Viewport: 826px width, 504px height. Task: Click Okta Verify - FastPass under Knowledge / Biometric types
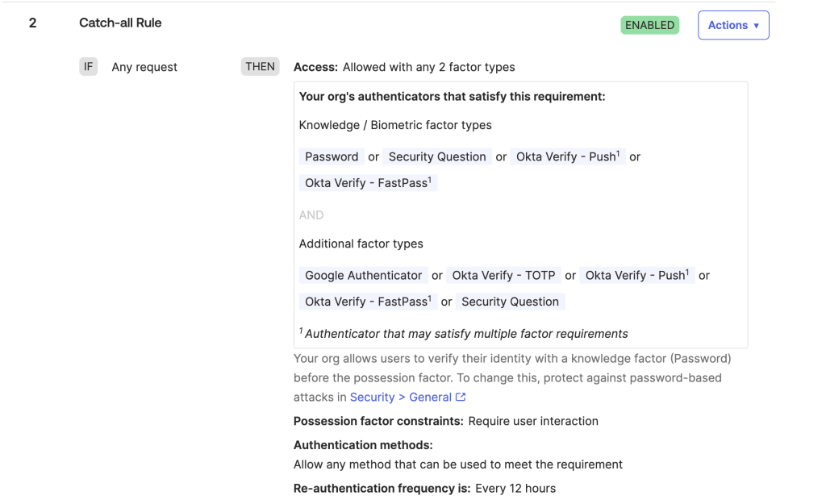pos(367,183)
